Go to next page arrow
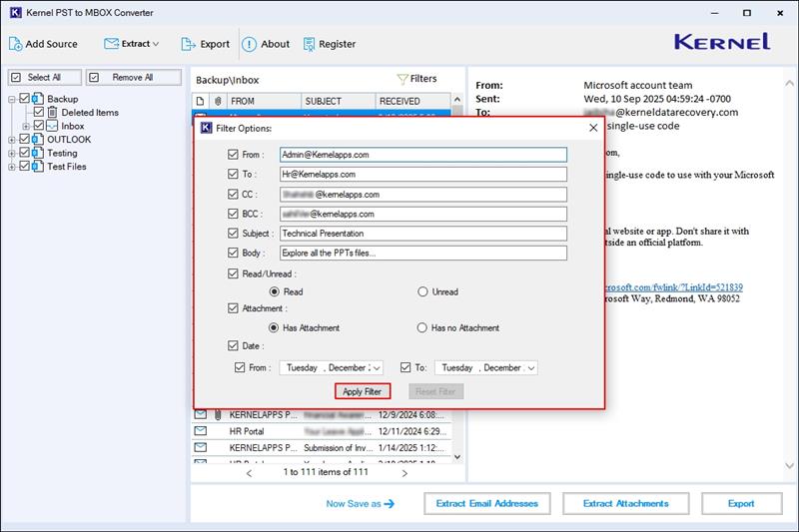 404,473
